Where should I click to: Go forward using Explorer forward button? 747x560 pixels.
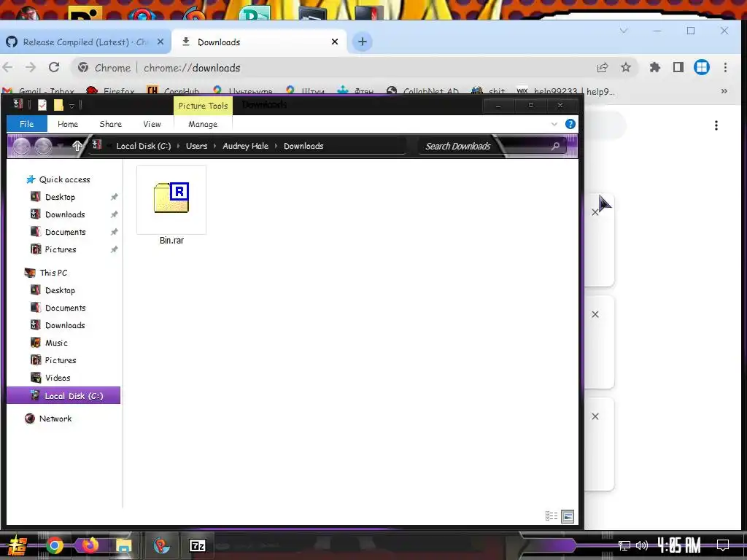tap(43, 146)
